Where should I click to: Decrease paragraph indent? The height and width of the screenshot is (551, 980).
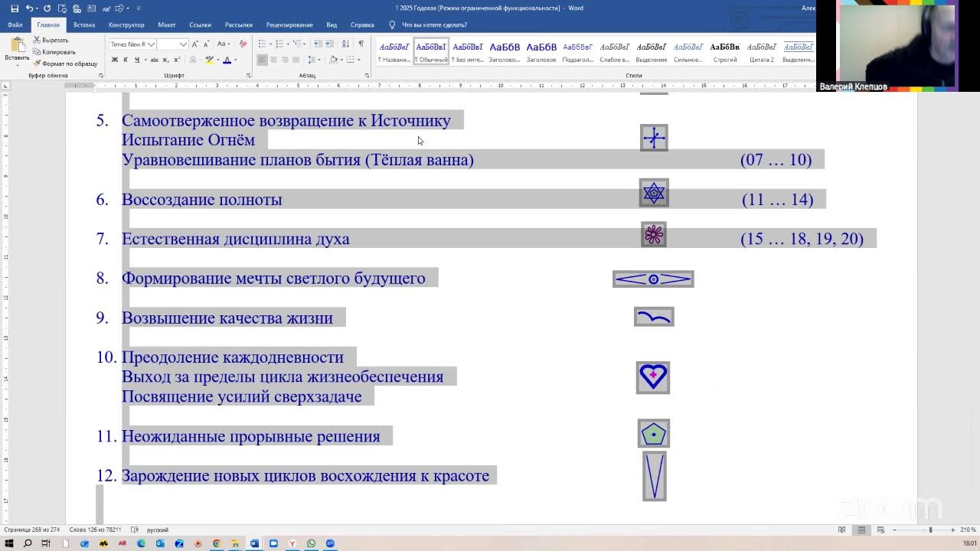click(x=317, y=44)
